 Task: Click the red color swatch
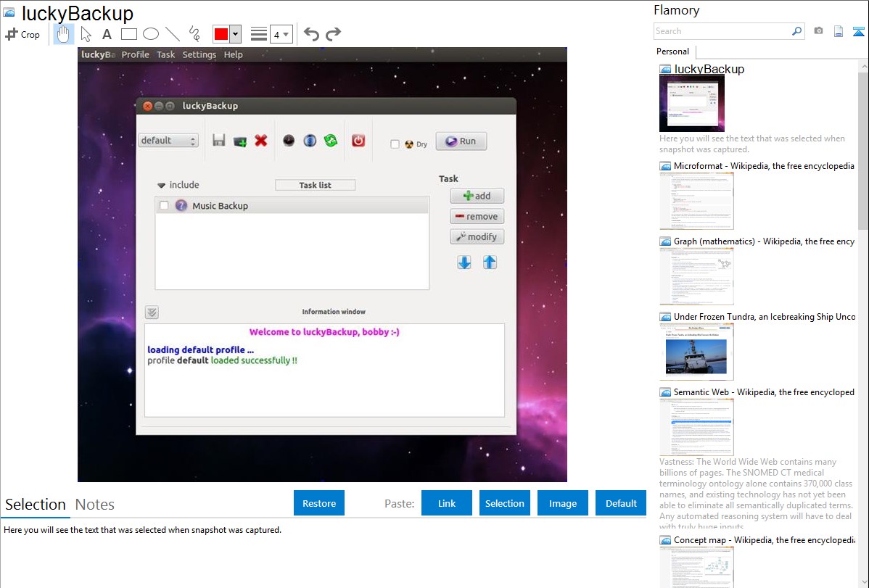(221, 34)
